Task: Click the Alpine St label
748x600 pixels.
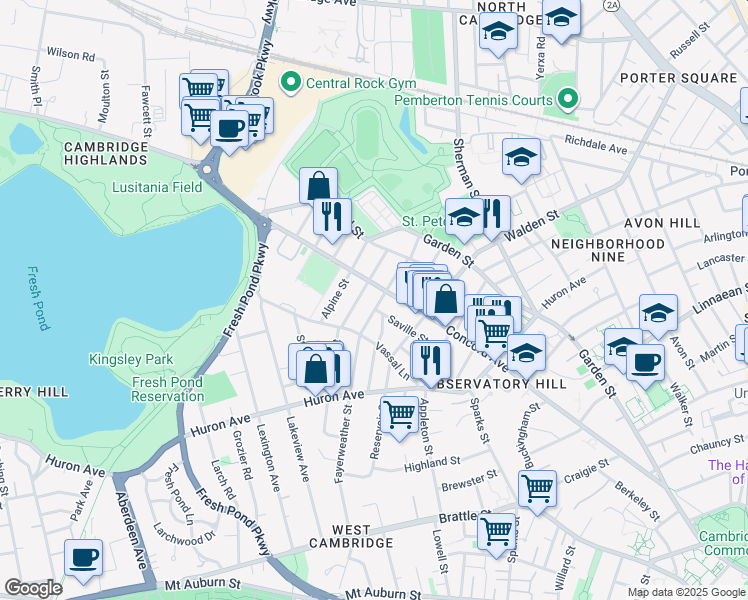Action: 335,299
